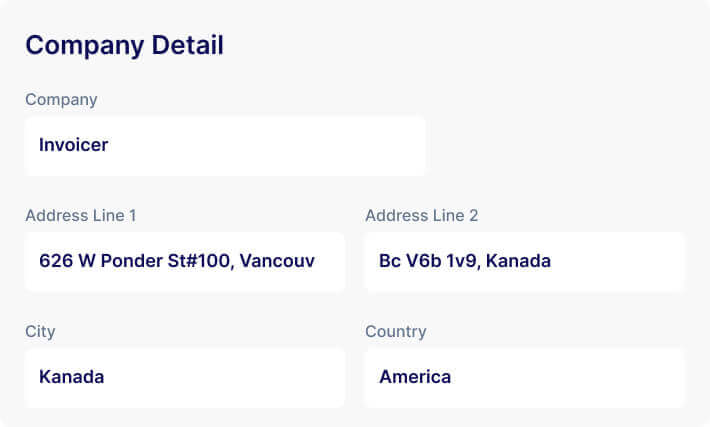Click the "Country" field label
Screen dimensions: 710x427
click(395, 331)
